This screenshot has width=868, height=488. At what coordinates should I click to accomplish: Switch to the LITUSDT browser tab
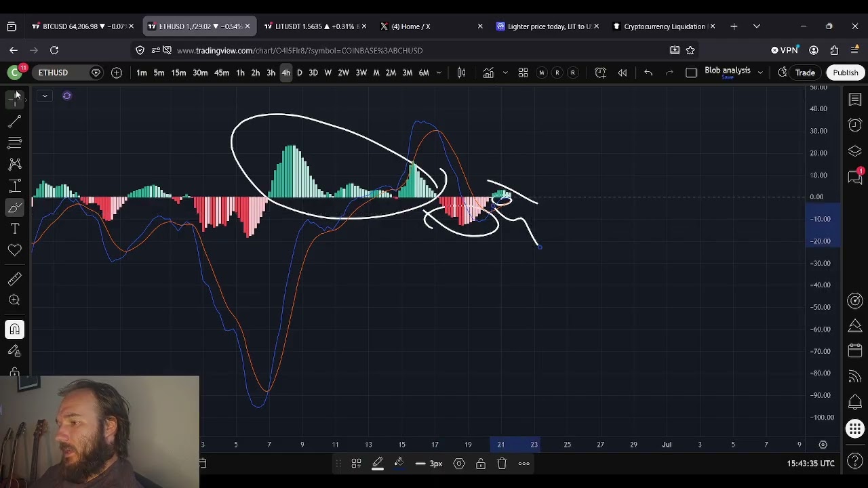(315, 26)
